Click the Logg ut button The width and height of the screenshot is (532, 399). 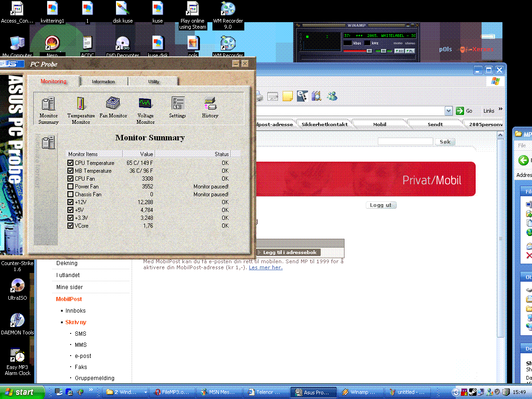381,205
